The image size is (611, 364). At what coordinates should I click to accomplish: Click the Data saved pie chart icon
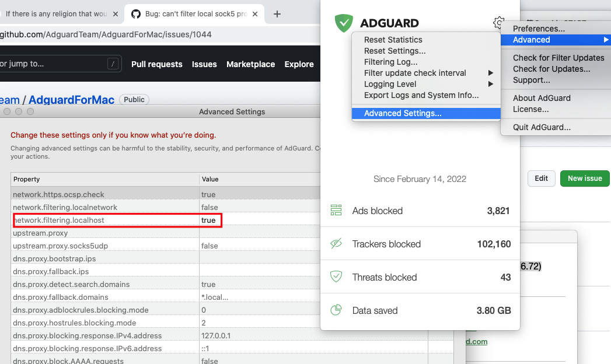click(x=336, y=310)
